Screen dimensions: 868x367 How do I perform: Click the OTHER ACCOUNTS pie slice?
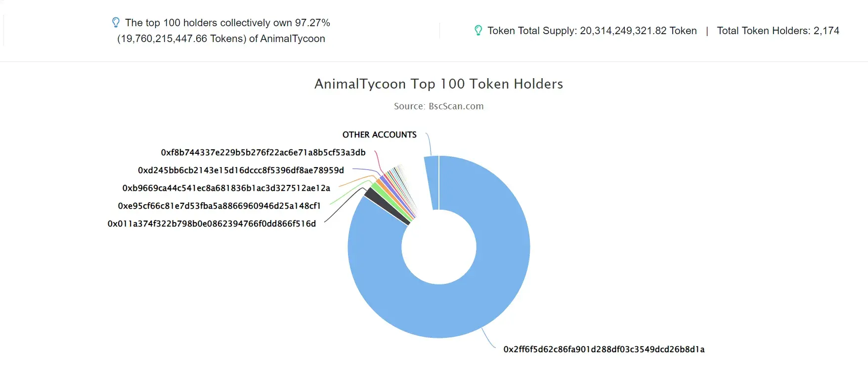point(432,182)
